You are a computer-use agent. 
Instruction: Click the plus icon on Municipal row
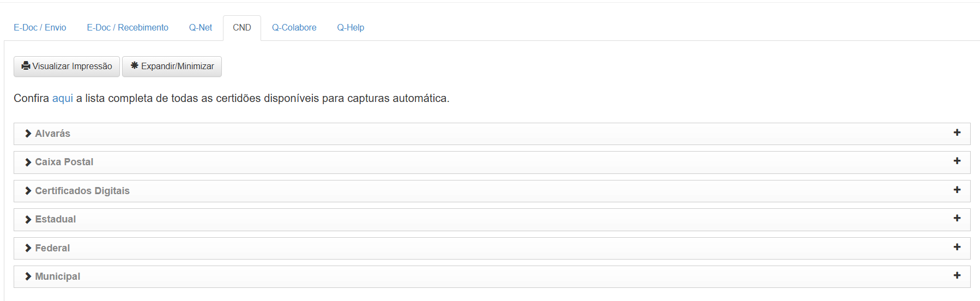[957, 275]
